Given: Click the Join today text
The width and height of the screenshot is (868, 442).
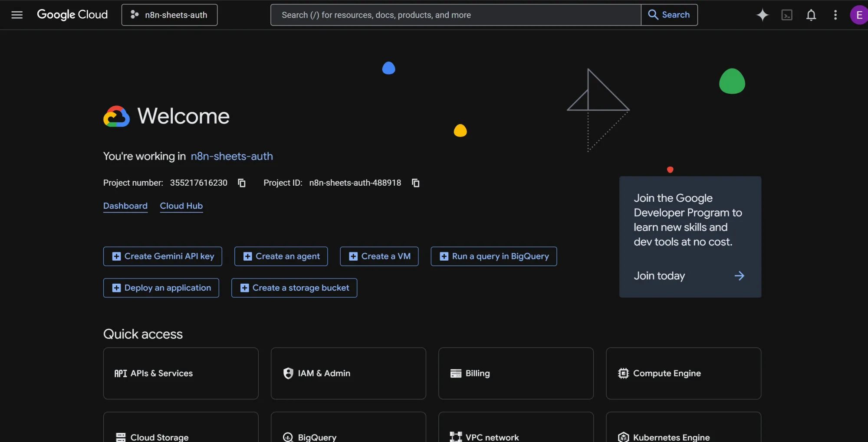Looking at the screenshot, I should point(659,276).
